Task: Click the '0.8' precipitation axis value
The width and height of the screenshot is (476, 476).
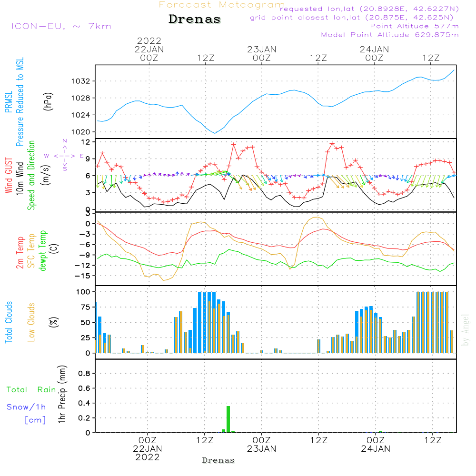Action: coord(84,373)
